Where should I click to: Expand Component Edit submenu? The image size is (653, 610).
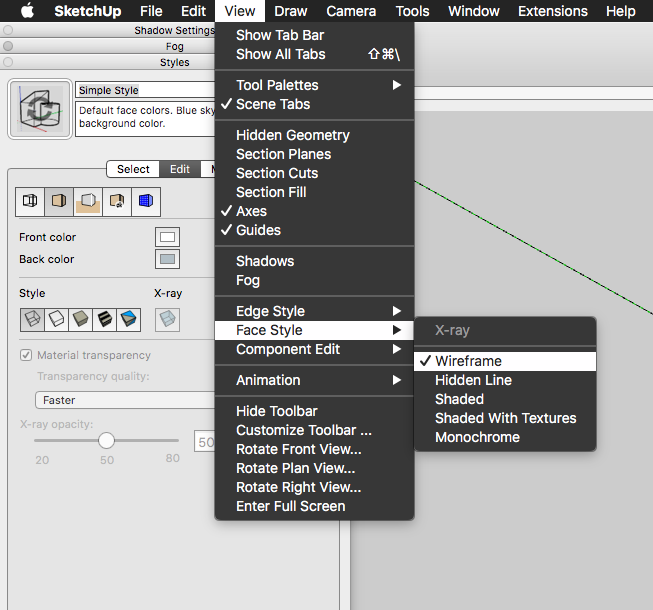tap(314, 349)
